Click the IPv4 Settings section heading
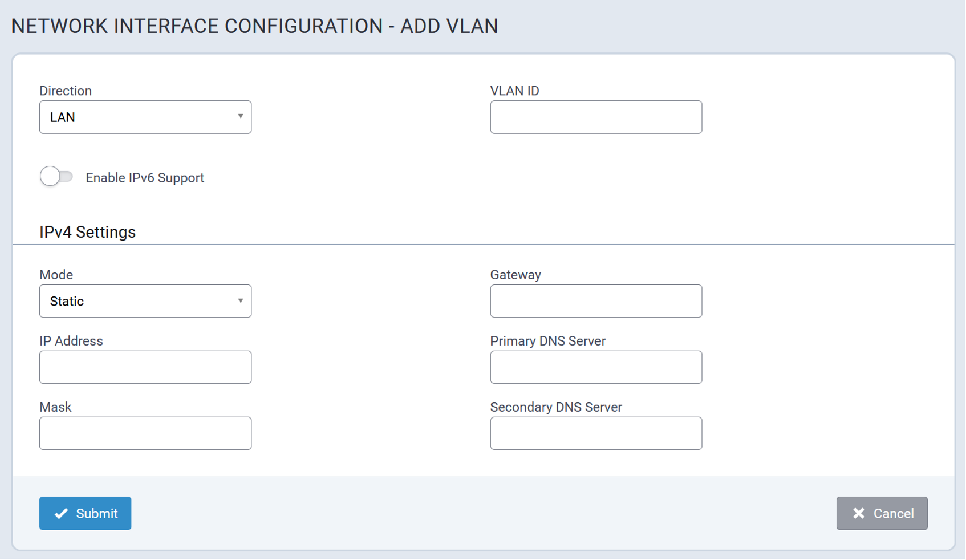The image size is (966, 560). 87,232
